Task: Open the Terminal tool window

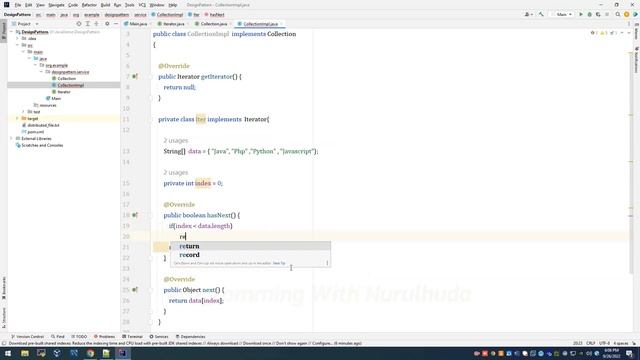Action: (132, 337)
